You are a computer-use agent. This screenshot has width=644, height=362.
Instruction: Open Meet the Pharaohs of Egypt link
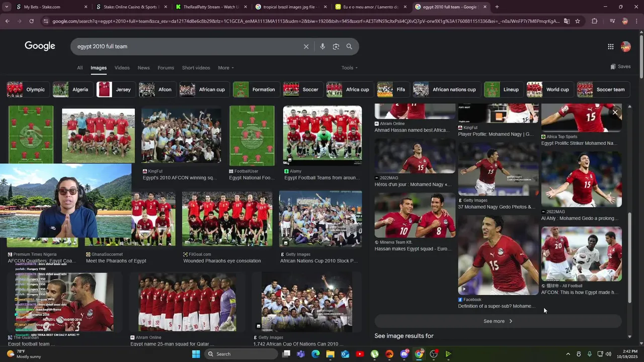pos(116,261)
